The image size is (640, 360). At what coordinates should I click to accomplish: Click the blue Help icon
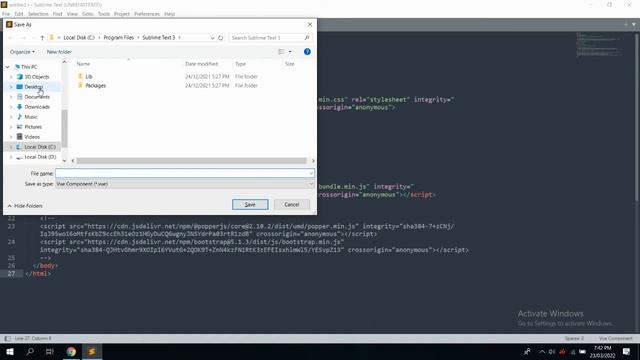307,52
